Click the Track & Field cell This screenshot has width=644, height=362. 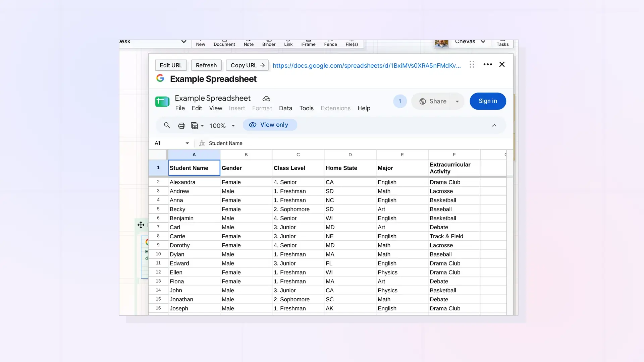pos(454,236)
